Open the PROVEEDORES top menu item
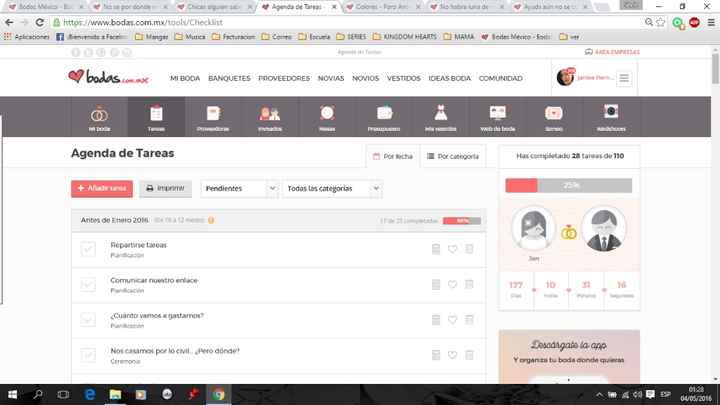Screen dimensions: 720x405 [284, 79]
